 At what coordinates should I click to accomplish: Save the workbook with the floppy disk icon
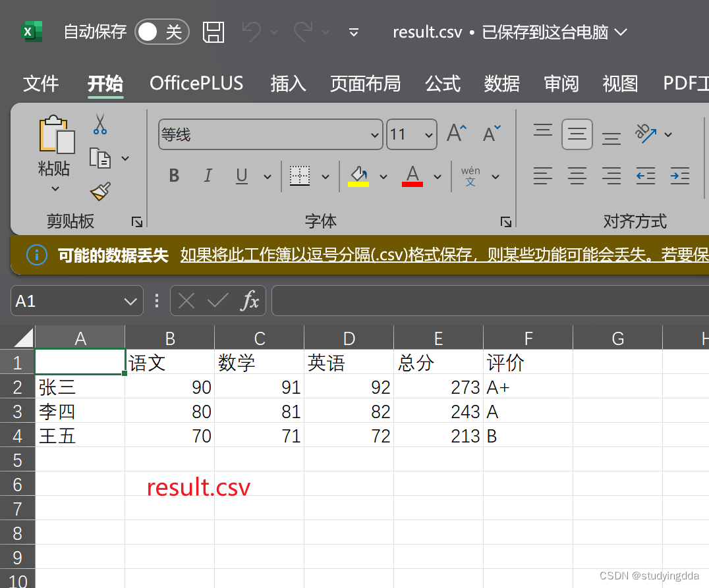(213, 32)
